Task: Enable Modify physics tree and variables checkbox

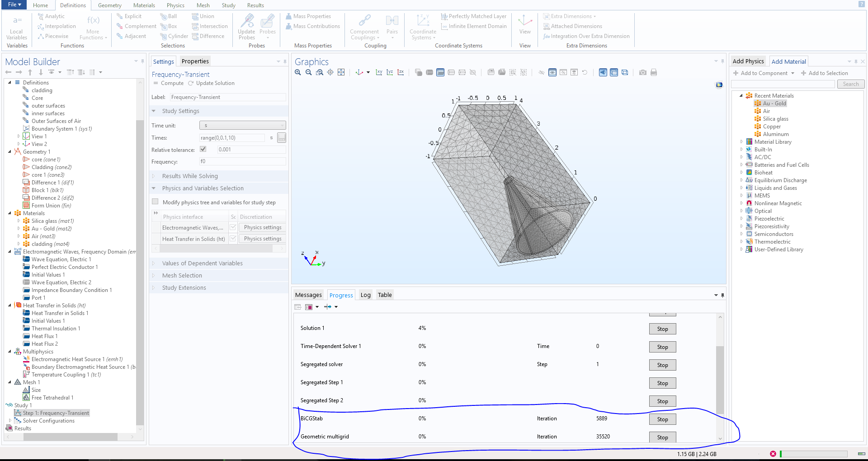Action: click(x=156, y=202)
